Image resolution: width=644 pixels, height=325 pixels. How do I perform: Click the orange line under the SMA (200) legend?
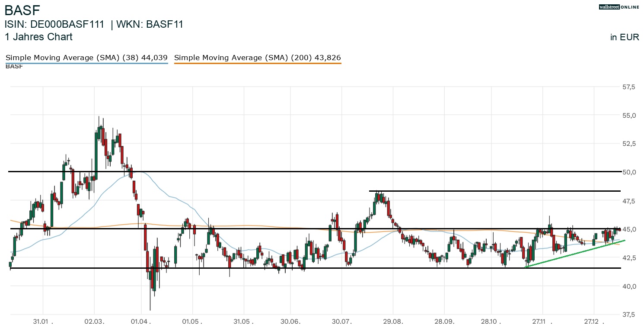pyautogui.click(x=258, y=64)
